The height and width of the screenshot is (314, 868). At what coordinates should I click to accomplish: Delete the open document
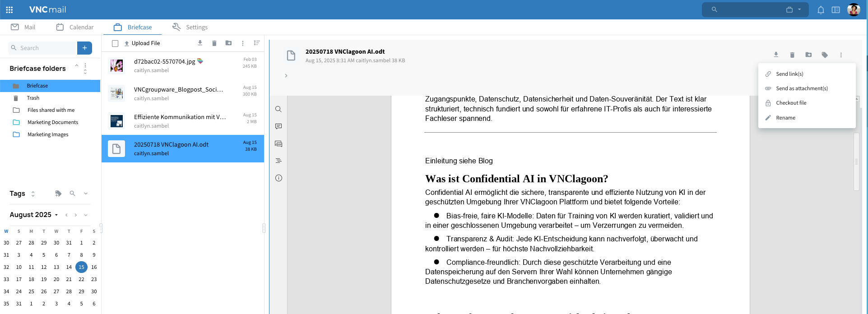(792, 55)
